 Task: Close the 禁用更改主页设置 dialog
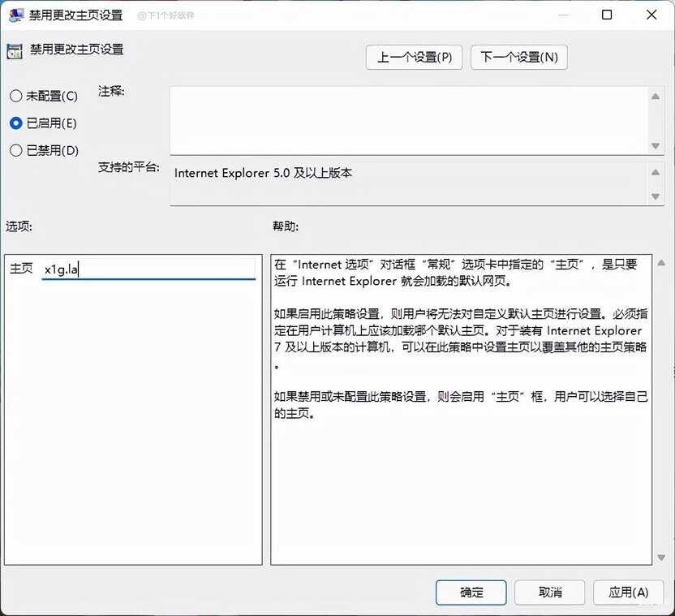tap(651, 15)
